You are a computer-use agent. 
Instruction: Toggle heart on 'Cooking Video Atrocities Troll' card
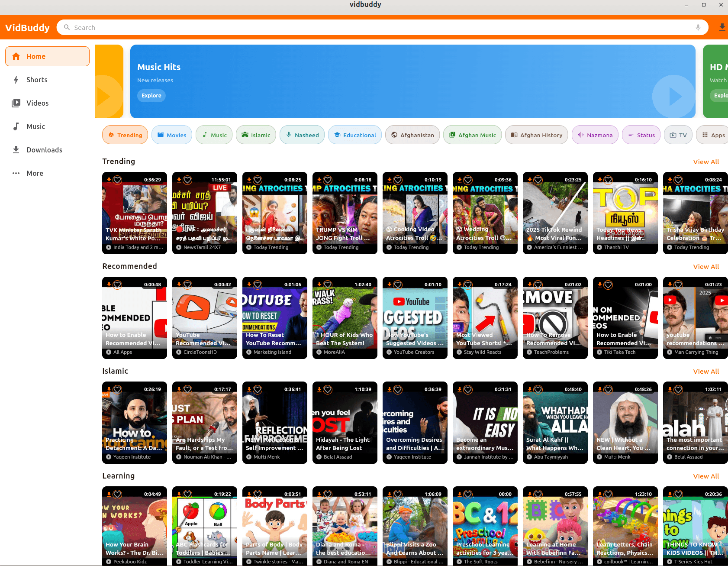tap(398, 180)
